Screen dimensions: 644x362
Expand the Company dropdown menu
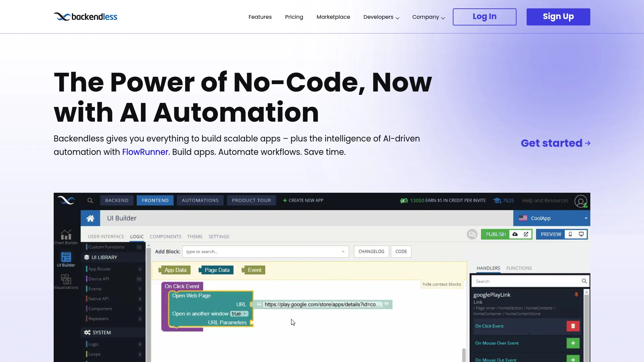[428, 17]
